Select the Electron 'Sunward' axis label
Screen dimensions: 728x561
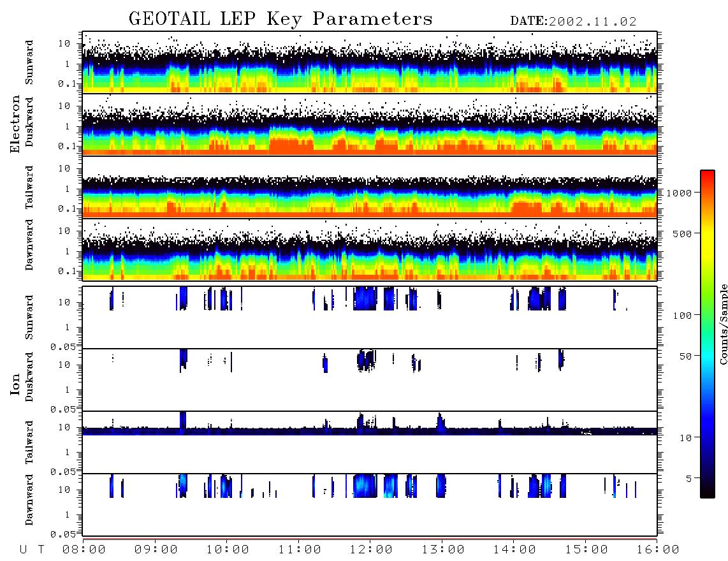[x=29, y=62]
